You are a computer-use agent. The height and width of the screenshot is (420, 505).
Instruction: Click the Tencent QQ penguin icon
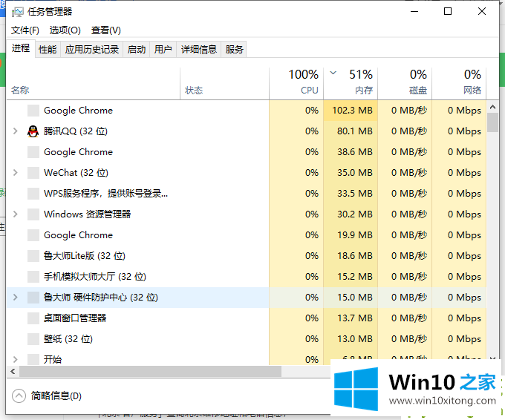(x=33, y=131)
